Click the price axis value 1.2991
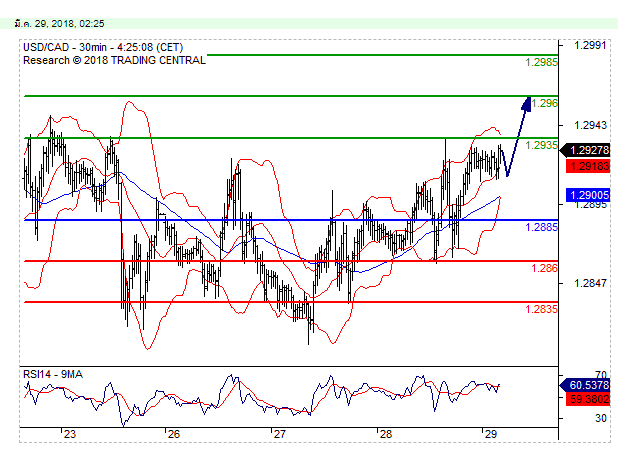Image resolution: width=618 pixels, height=452 pixels. pyautogui.click(x=590, y=45)
